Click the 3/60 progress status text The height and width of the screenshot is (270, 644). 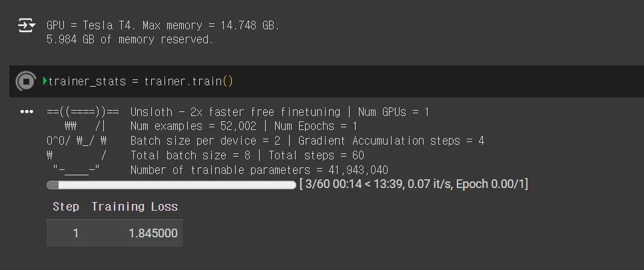point(414,184)
